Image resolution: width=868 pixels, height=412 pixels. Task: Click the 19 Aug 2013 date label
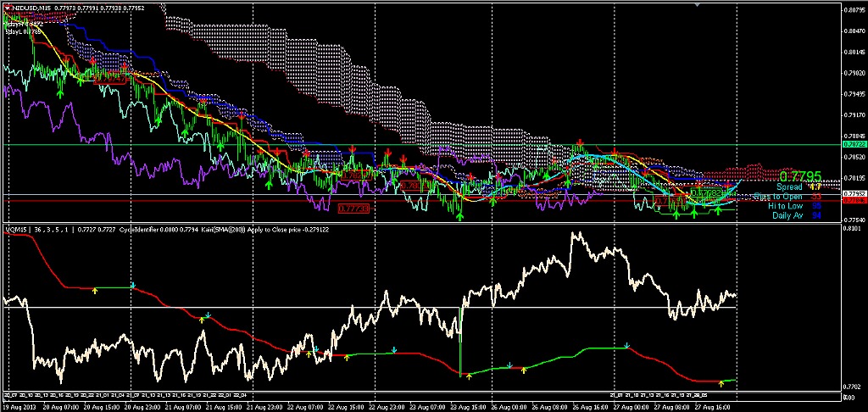(x=18, y=407)
